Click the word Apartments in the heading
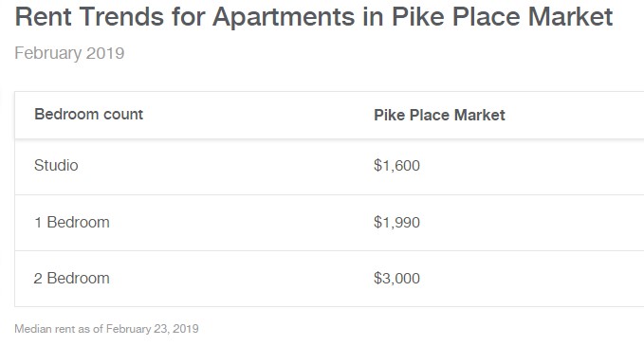 click(x=284, y=17)
